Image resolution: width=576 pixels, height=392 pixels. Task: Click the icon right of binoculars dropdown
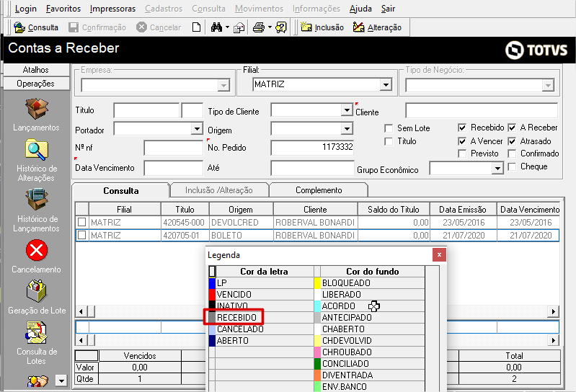(239, 27)
